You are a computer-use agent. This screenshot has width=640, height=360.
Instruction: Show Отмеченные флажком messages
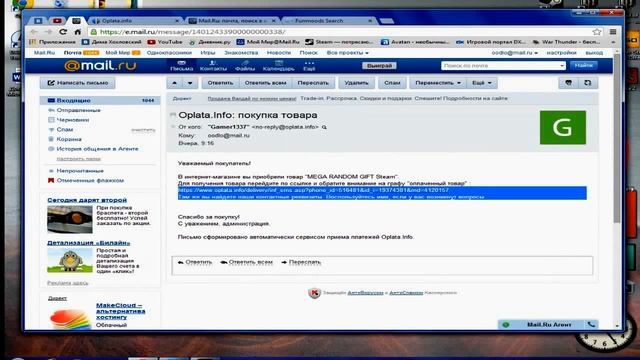(x=90, y=180)
